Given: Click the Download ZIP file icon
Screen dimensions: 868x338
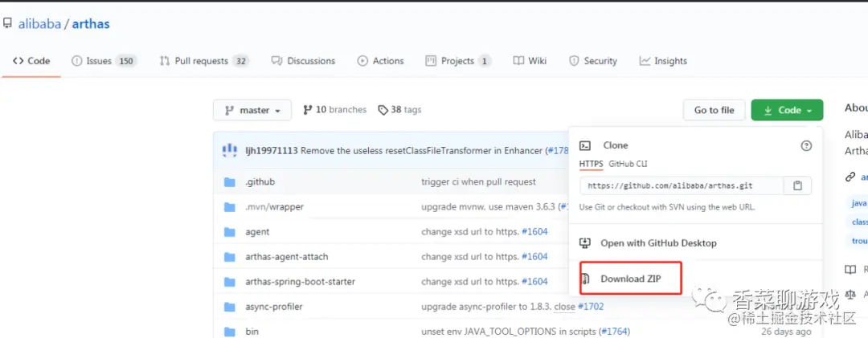Looking at the screenshot, I should click(585, 279).
